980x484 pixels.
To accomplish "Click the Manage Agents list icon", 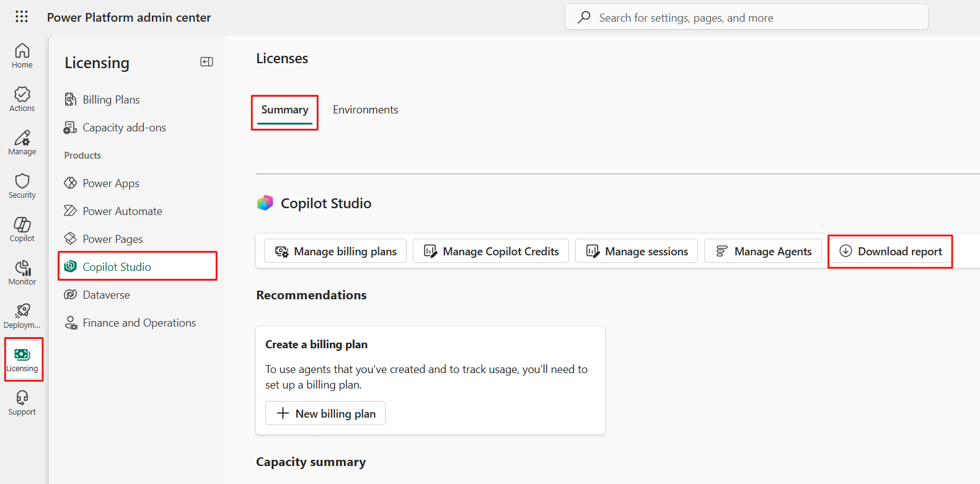I will (722, 251).
